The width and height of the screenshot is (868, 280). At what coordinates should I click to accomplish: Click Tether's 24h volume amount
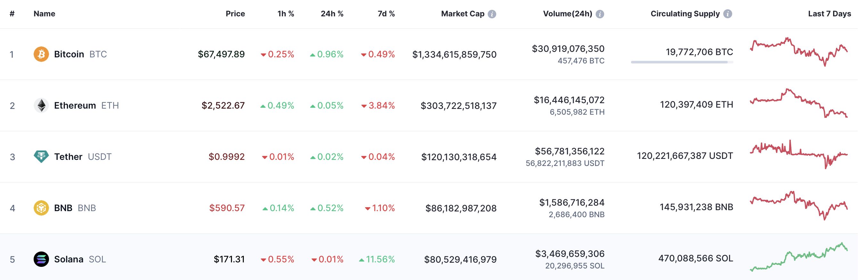coord(569,151)
